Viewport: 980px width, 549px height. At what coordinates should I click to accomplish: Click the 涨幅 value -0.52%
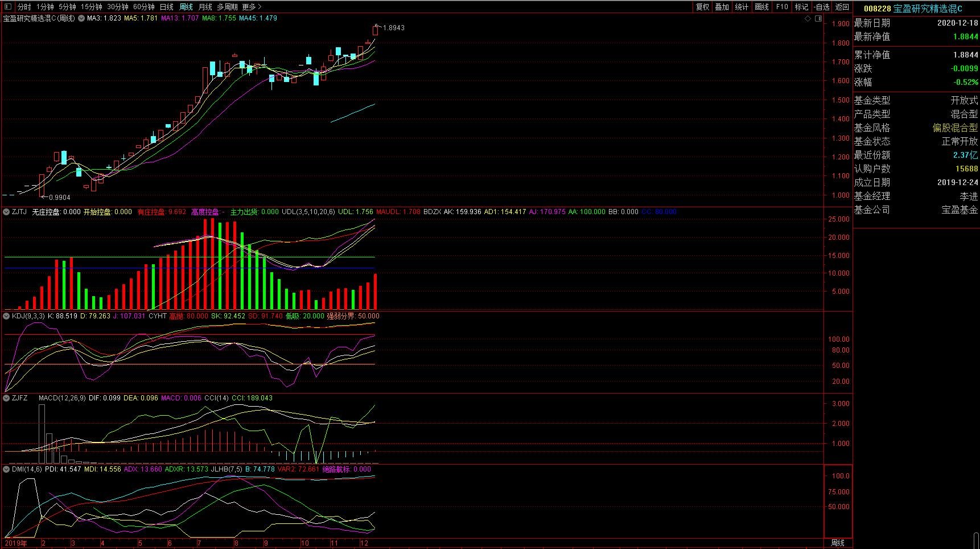(x=966, y=83)
